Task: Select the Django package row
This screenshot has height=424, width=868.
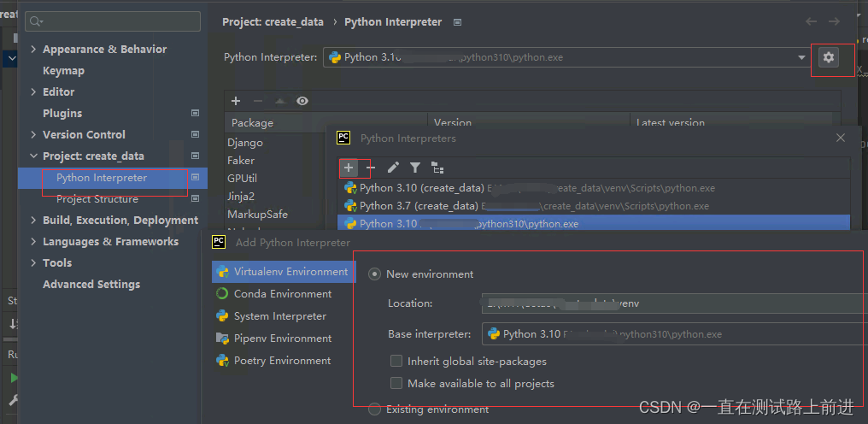Action: click(x=245, y=143)
